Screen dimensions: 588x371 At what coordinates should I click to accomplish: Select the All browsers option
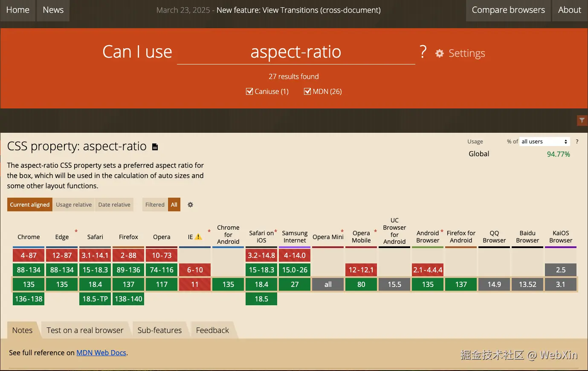tap(174, 204)
